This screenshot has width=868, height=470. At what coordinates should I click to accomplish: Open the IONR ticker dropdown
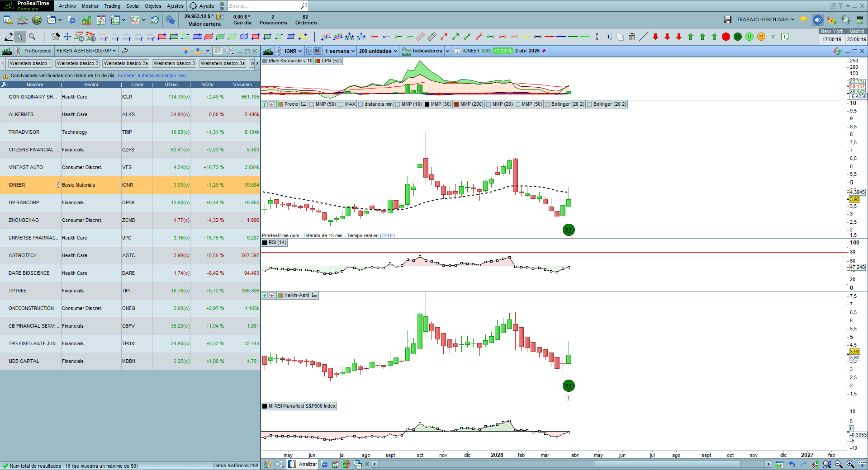[293, 51]
